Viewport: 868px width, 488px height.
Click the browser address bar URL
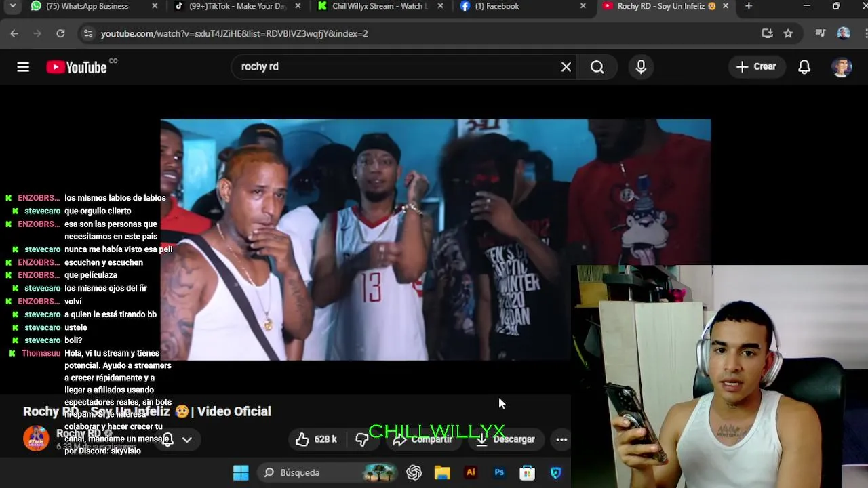(235, 33)
